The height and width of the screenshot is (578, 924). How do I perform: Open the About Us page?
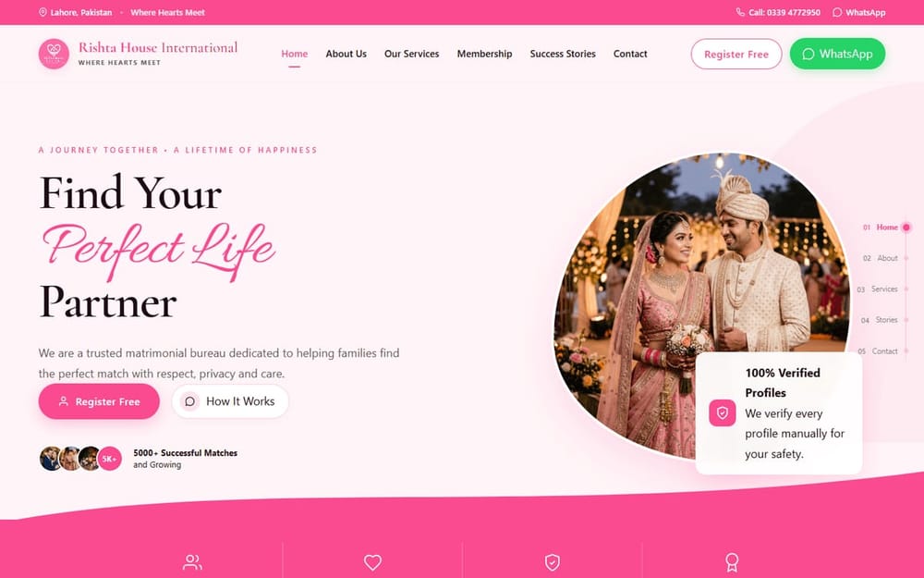[346, 54]
